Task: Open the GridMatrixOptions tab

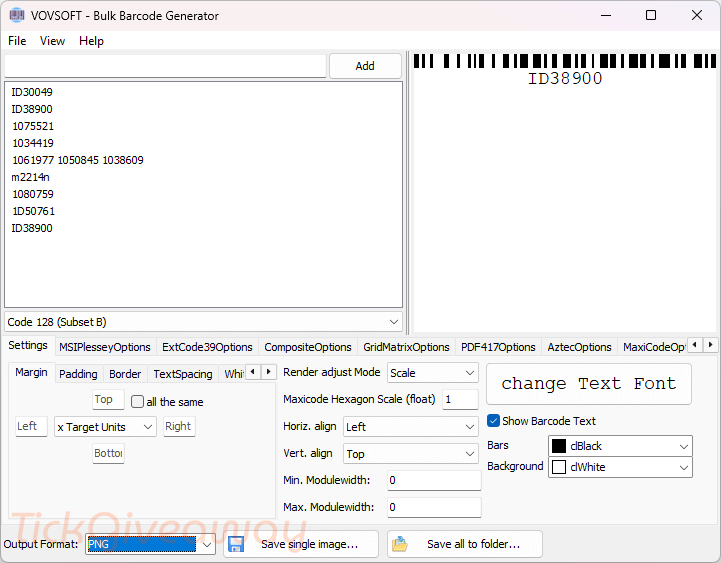Action: click(x=406, y=347)
